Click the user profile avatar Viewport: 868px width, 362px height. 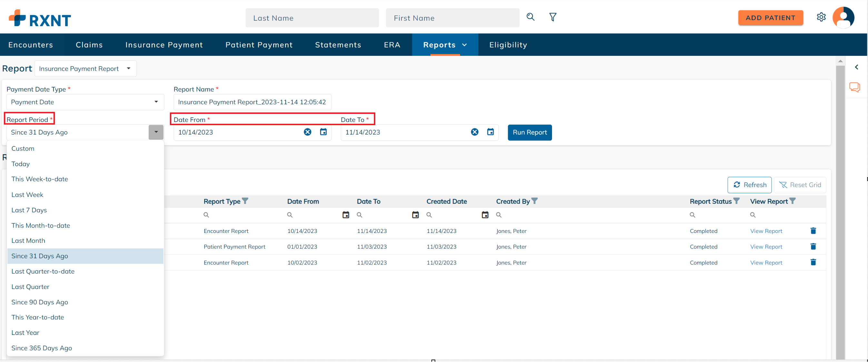(843, 17)
